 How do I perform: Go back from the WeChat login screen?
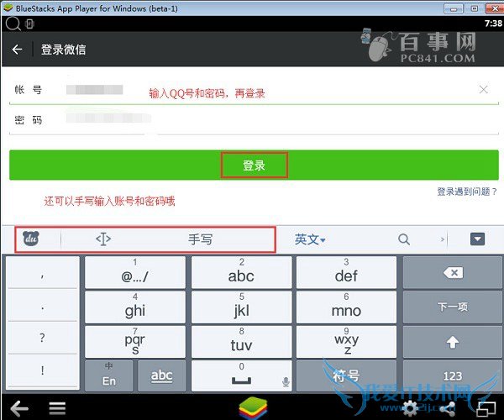(17, 50)
